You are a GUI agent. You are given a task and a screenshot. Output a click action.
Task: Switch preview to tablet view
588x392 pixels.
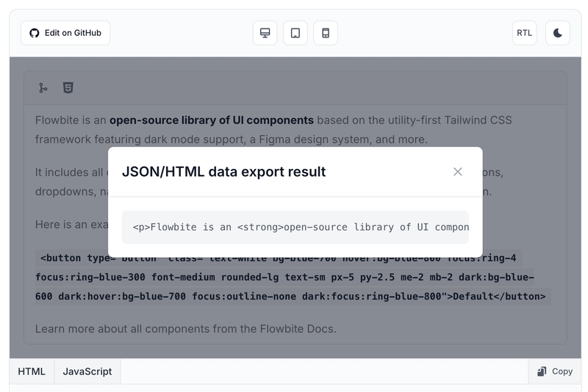click(x=295, y=33)
